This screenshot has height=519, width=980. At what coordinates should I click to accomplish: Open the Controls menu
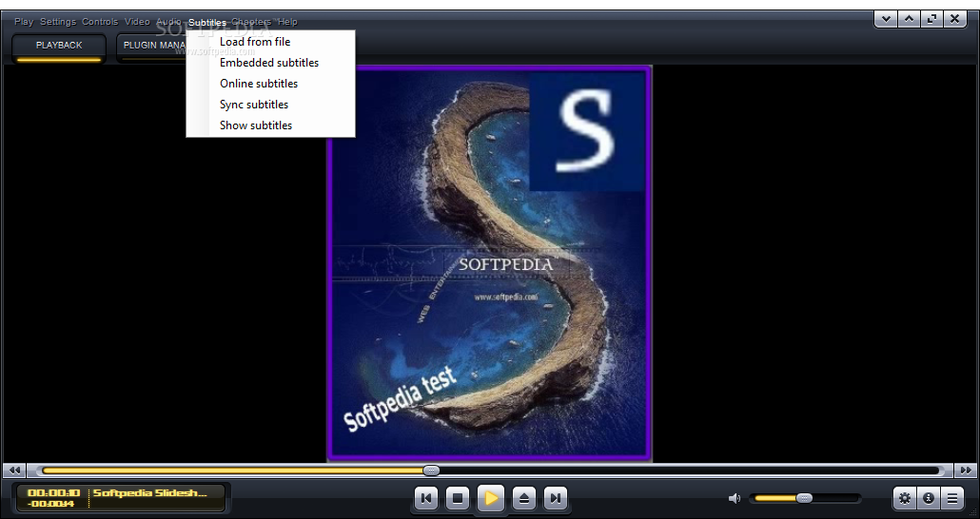tap(100, 21)
